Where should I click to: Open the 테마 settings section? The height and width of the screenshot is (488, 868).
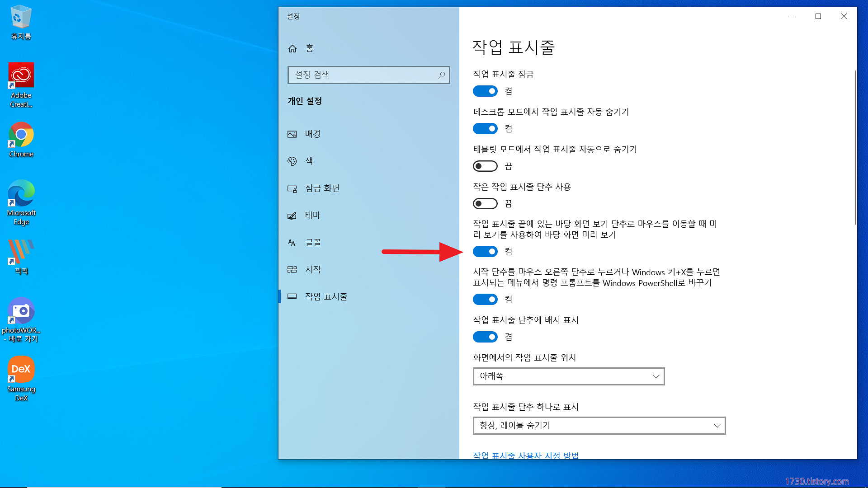(312, 216)
